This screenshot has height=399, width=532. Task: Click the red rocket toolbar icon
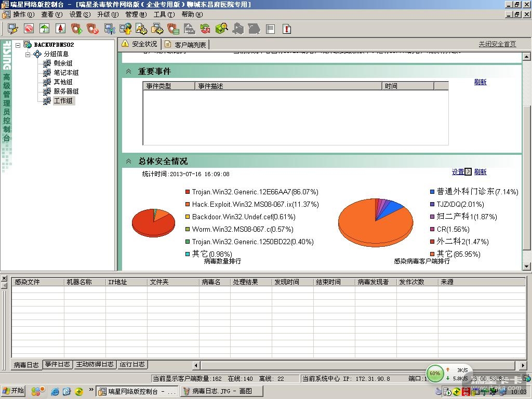coord(60,29)
